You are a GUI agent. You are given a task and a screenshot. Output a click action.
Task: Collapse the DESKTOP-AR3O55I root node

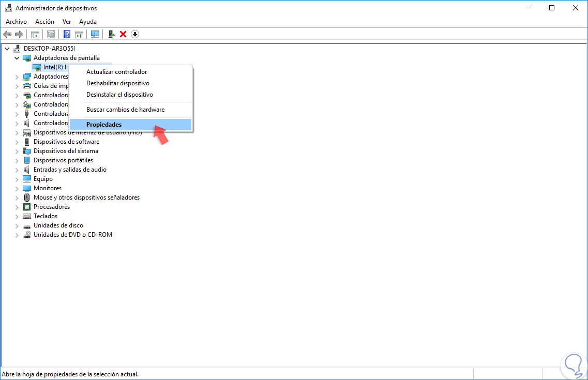click(x=7, y=49)
